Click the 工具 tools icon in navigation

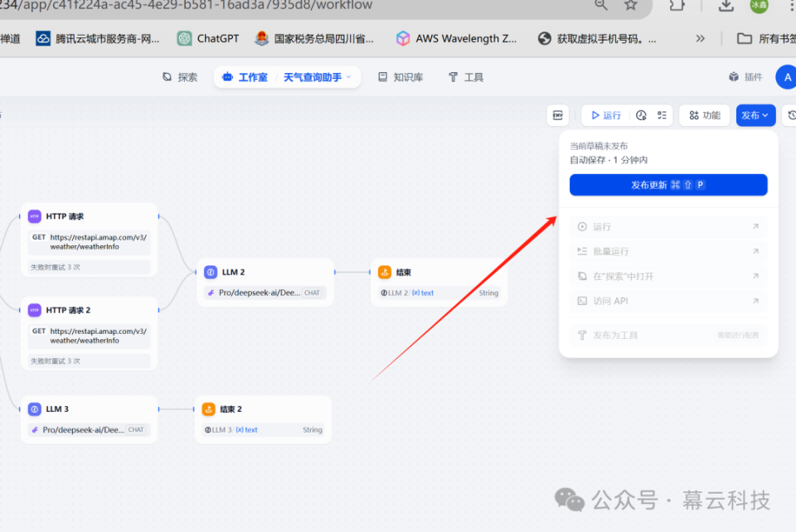pyautogui.click(x=453, y=76)
